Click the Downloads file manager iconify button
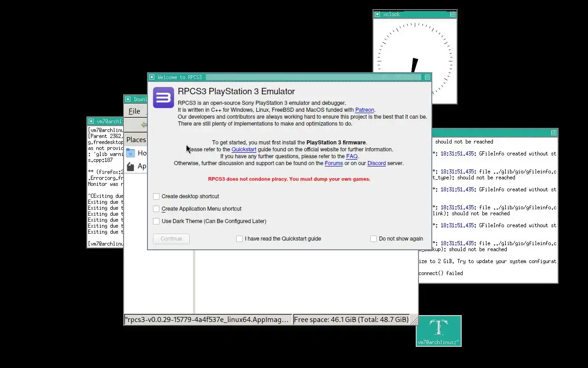This screenshot has width=588, height=368. pos(128,99)
